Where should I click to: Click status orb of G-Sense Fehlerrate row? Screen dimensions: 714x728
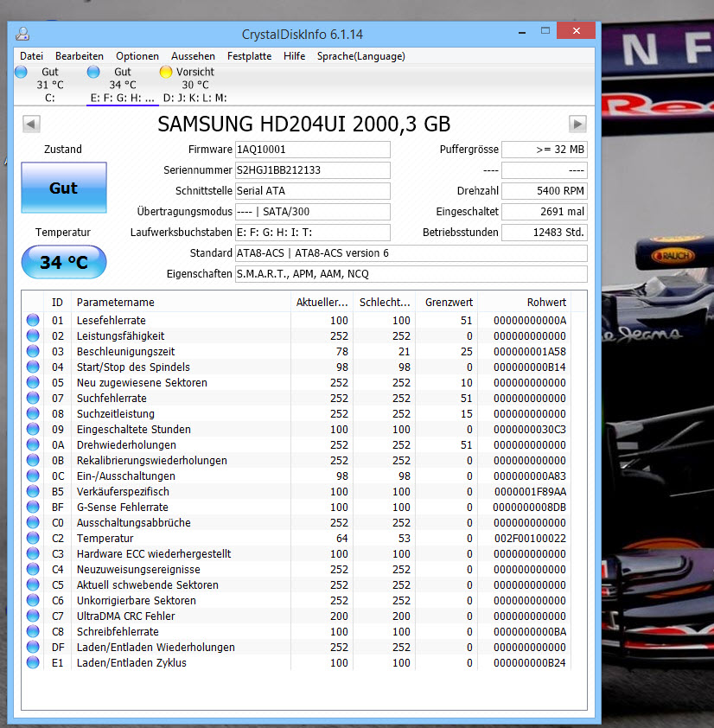pyautogui.click(x=33, y=507)
